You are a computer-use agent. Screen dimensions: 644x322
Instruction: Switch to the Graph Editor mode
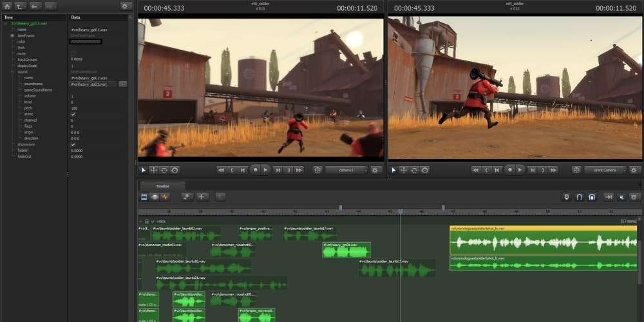pos(165,197)
